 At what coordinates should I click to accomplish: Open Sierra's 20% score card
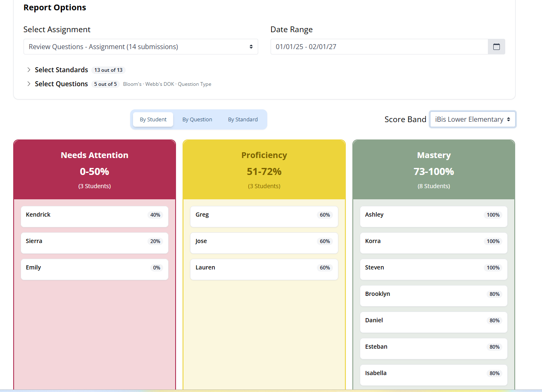(x=95, y=243)
